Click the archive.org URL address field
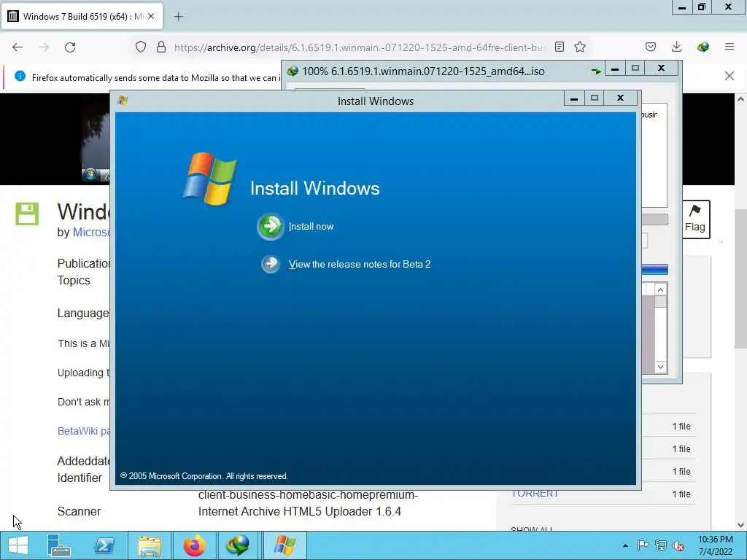Screen dimensions: 747x560 click(360, 47)
